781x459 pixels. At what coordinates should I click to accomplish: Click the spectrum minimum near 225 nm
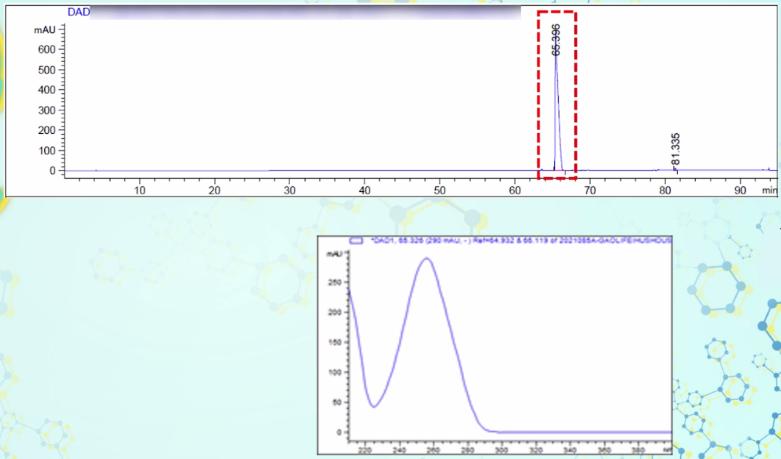(x=373, y=406)
